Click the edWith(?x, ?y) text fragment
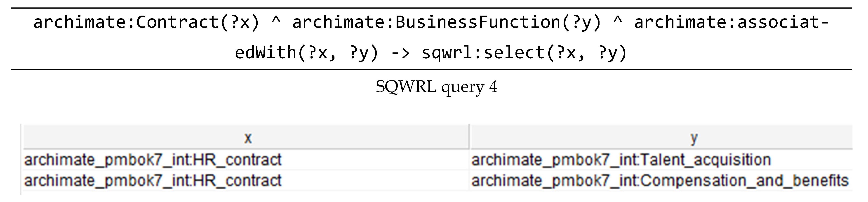 pos(307,53)
